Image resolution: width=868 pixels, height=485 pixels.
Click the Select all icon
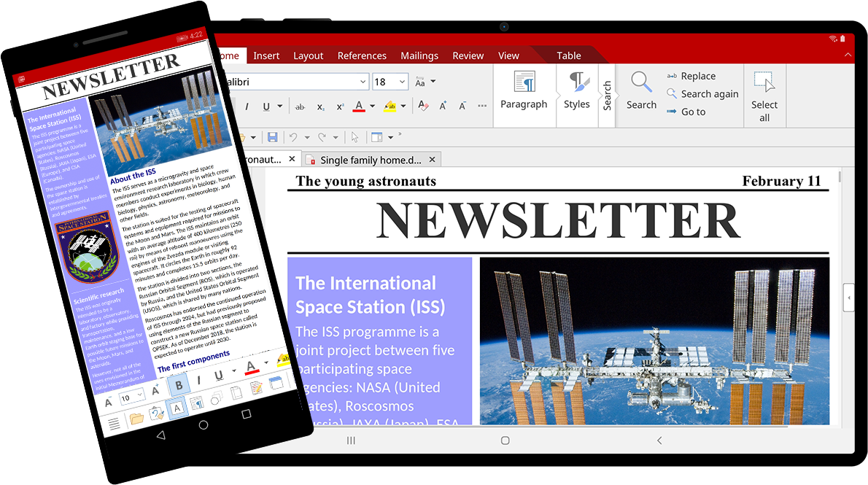[x=764, y=82]
